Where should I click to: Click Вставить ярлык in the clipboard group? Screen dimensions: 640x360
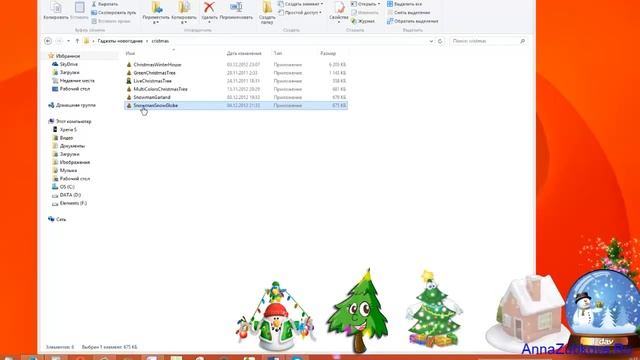pyautogui.click(x=111, y=21)
